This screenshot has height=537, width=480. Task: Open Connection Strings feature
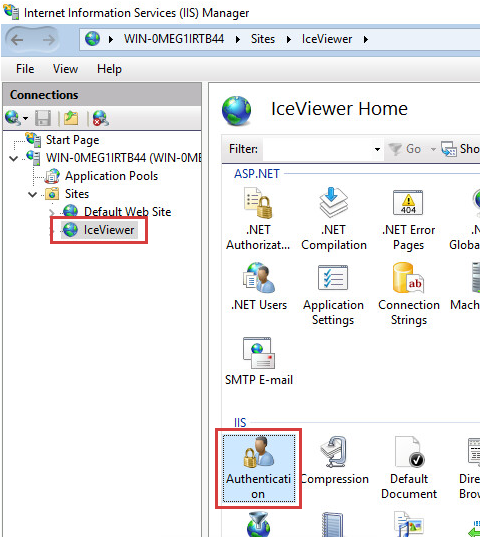[409, 295]
